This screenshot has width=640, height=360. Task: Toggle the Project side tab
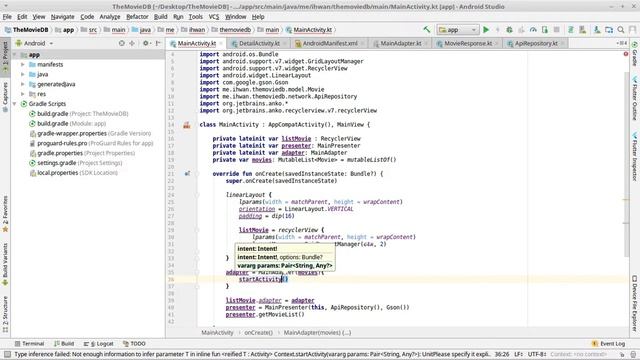[5, 57]
